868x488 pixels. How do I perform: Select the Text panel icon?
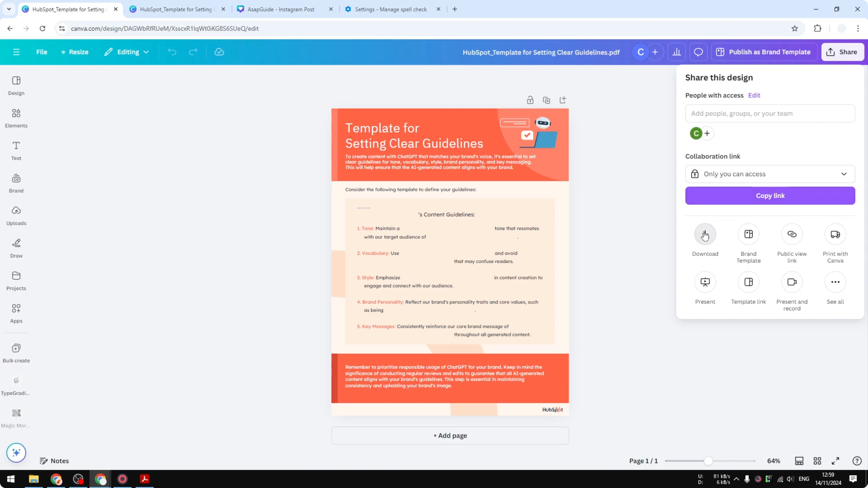click(x=16, y=150)
